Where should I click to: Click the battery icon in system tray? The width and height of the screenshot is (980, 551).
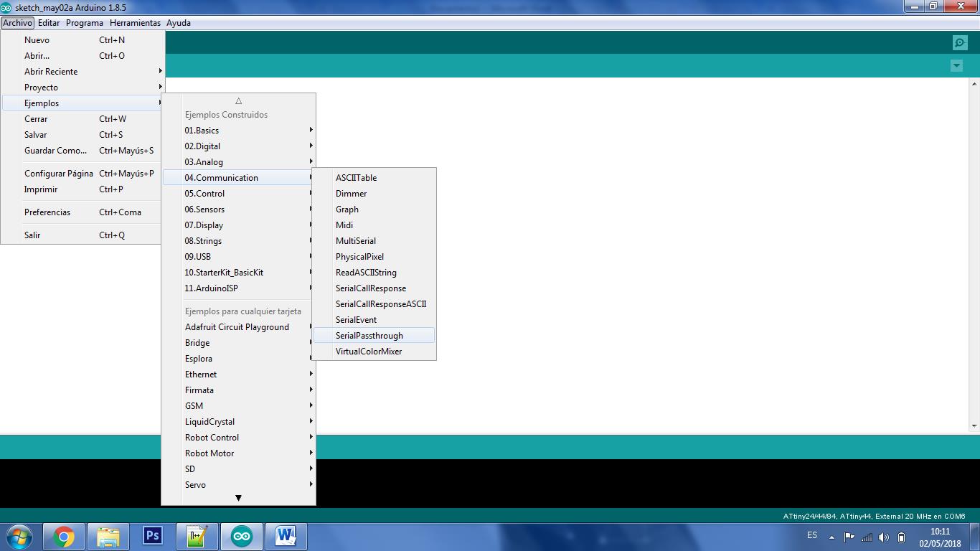coord(902,537)
